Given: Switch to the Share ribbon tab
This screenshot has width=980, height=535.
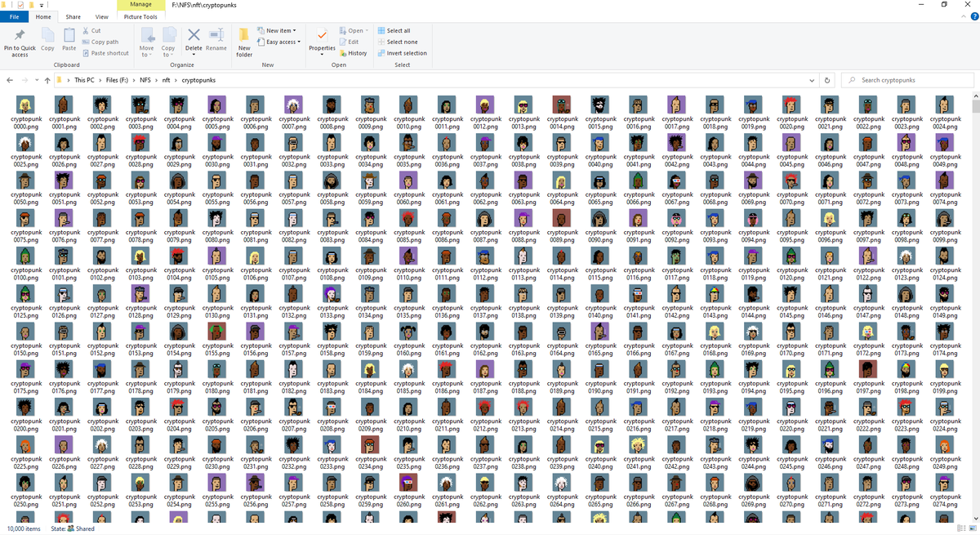Looking at the screenshot, I should point(73,16).
